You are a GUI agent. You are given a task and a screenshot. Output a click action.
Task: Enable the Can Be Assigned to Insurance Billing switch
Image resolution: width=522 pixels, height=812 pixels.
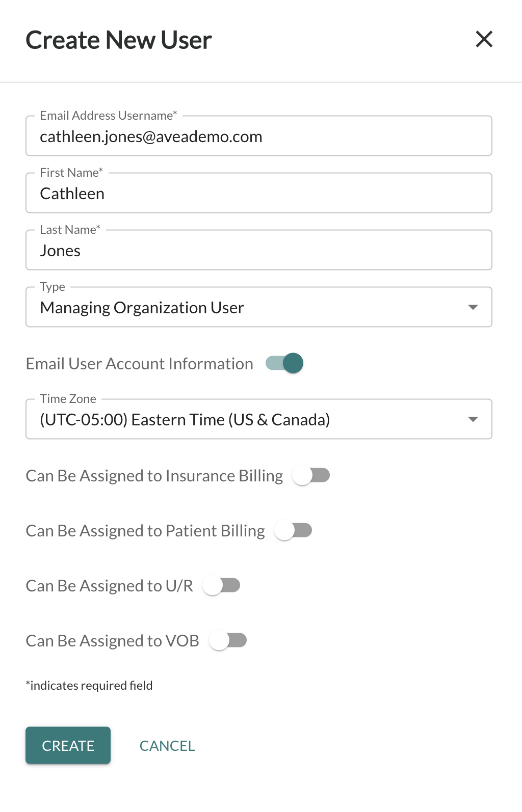coord(311,475)
